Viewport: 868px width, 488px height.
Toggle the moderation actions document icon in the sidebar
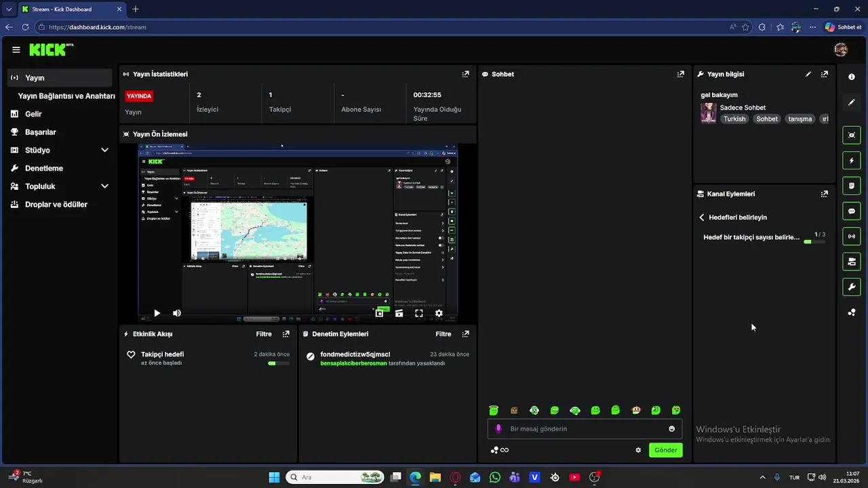[852, 186]
